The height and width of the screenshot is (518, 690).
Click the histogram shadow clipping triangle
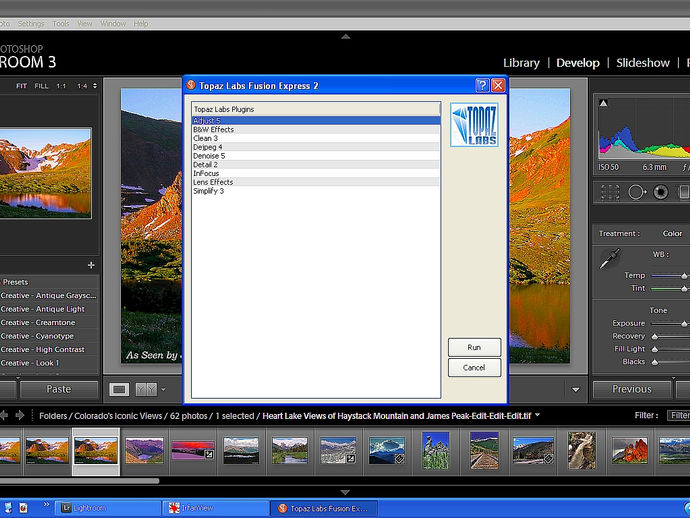tap(603, 103)
